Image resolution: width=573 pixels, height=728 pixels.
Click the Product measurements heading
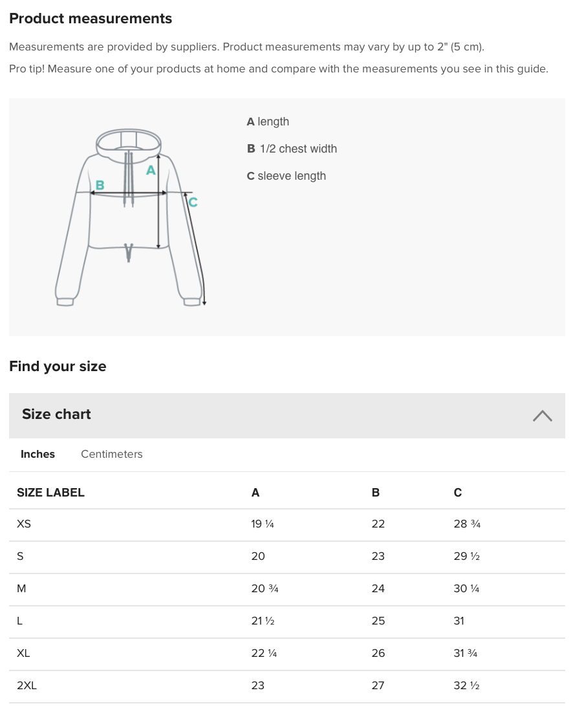(91, 19)
